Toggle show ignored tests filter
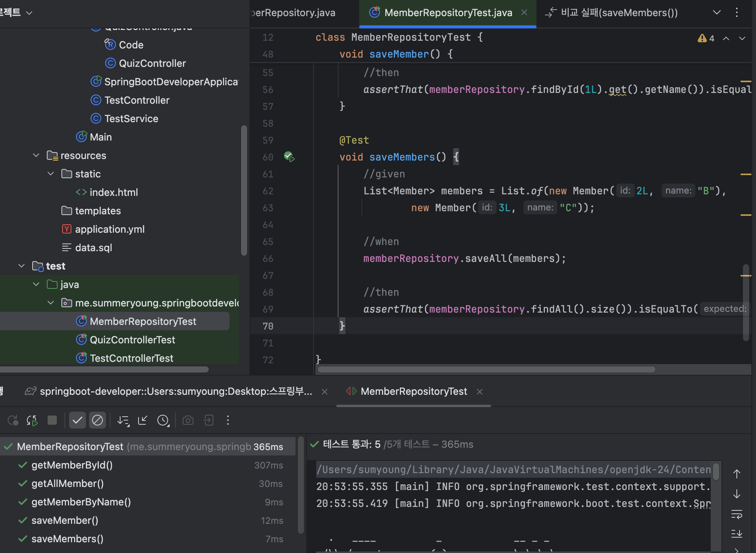Viewport: 756px width, 553px height. point(97,421)
